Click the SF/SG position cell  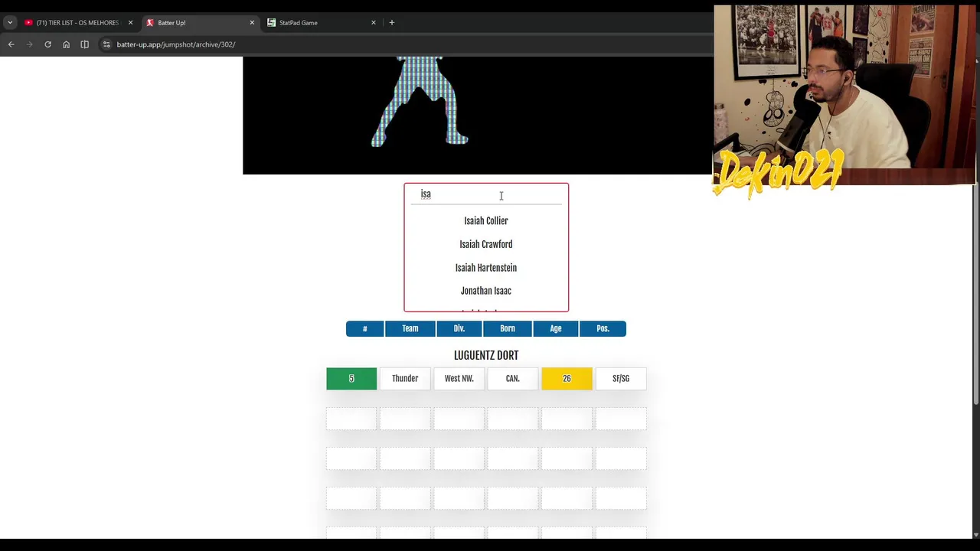coord(621,379)
